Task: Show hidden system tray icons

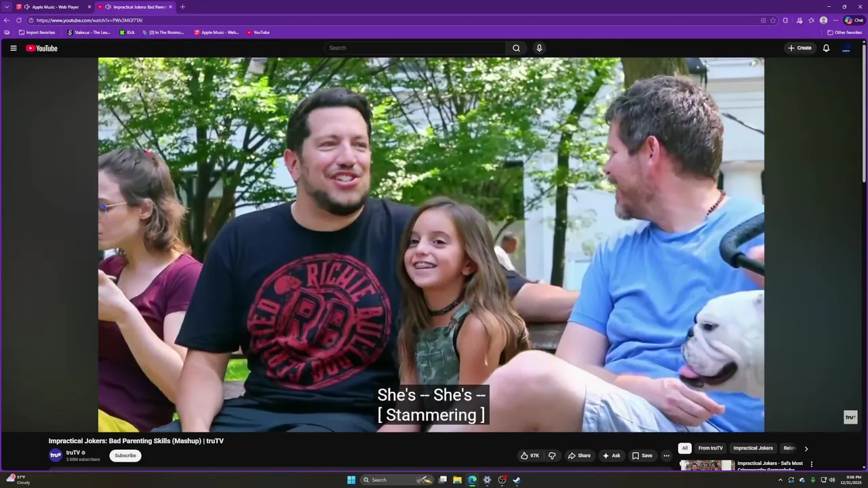Action: pos(780,480)
